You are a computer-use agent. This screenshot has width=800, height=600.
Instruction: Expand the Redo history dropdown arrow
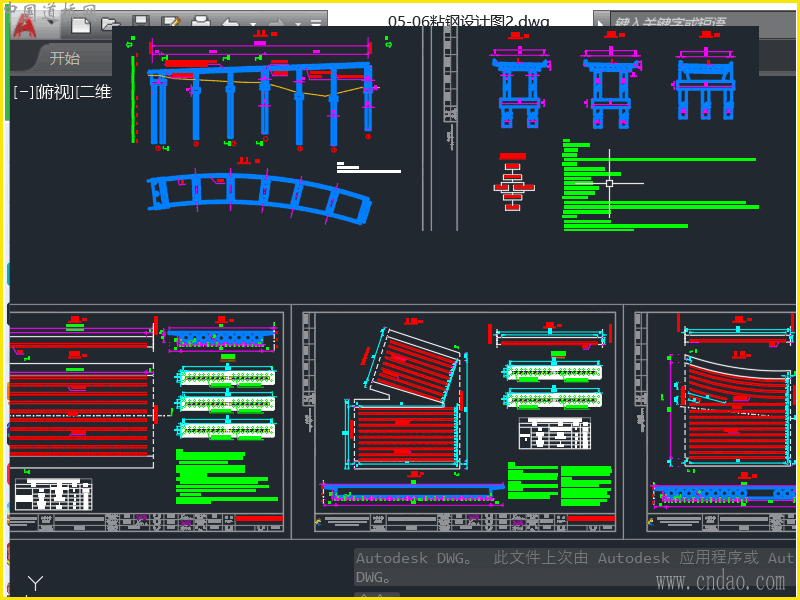click(299, 23)
